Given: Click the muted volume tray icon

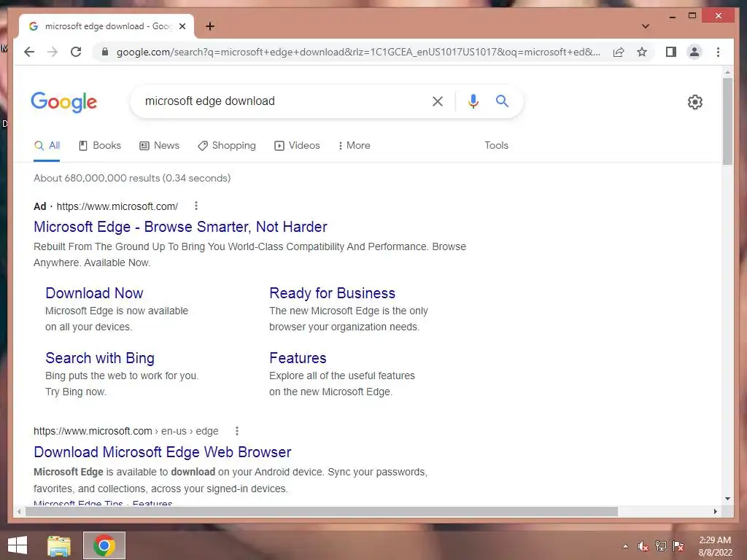Looking at the screenshot, I should tap(643, 546).
